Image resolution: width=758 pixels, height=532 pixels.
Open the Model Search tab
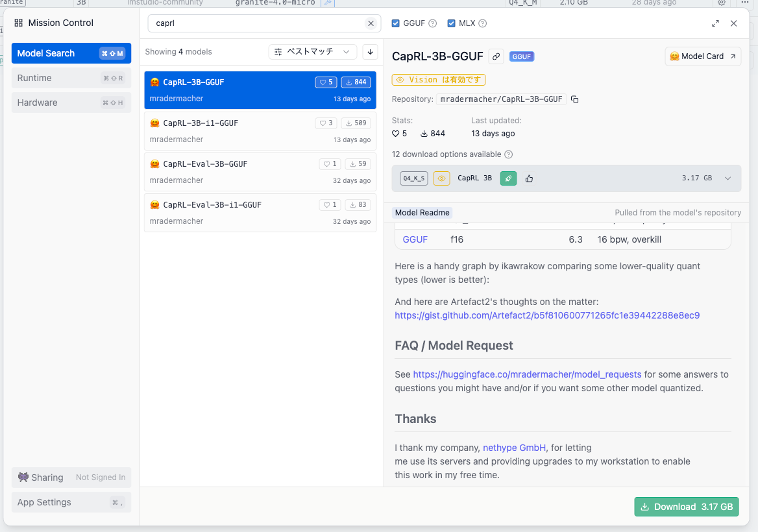point(71,53)
